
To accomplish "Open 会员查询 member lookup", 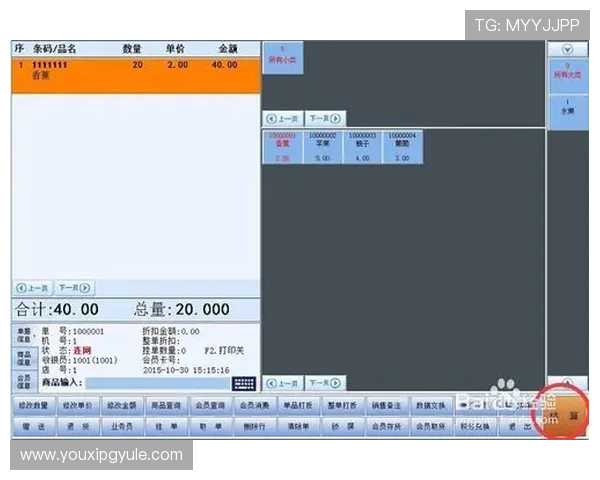I will 213,406.
